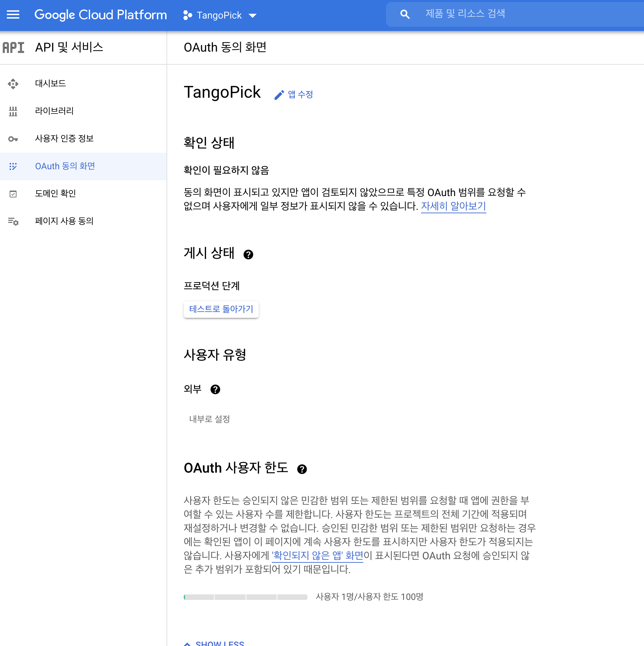Click the search magnifier icon
The width and height of the screenshot is (644, 646).
point(405,14)
